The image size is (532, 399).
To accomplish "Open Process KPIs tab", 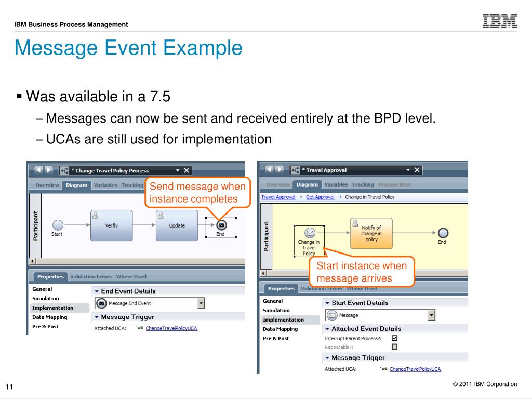I will pos(394,184).
